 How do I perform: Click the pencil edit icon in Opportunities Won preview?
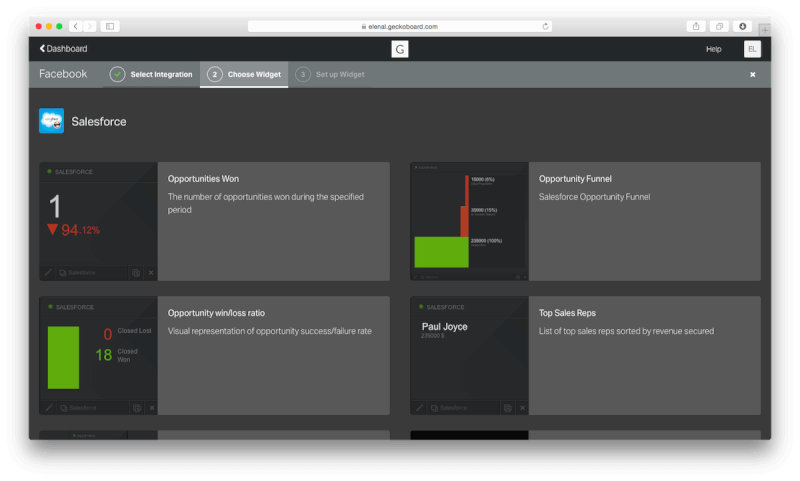click(x=48, y=273)
